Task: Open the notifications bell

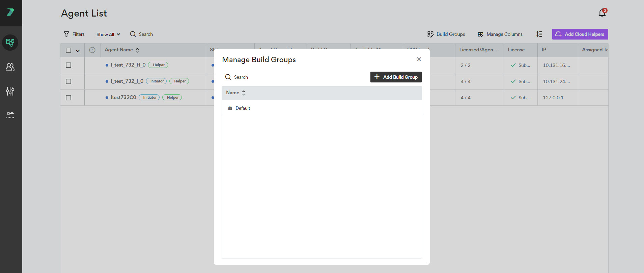Action: pyautogui.click(x=602, y=13)
